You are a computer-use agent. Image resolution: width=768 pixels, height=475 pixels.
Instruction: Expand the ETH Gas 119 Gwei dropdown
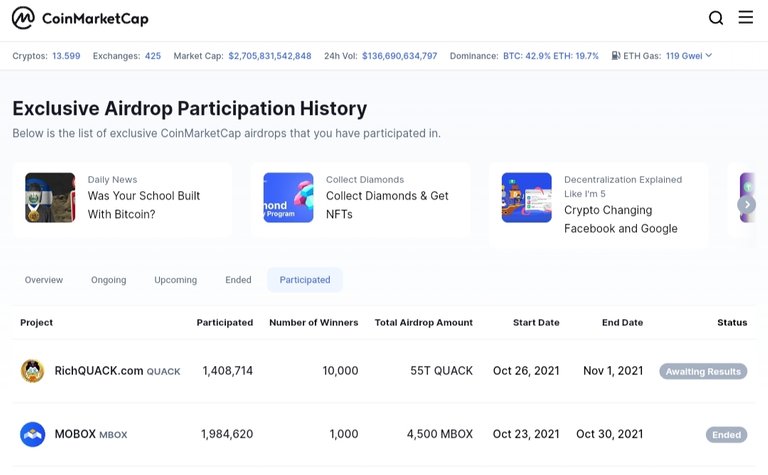[689, 56]
